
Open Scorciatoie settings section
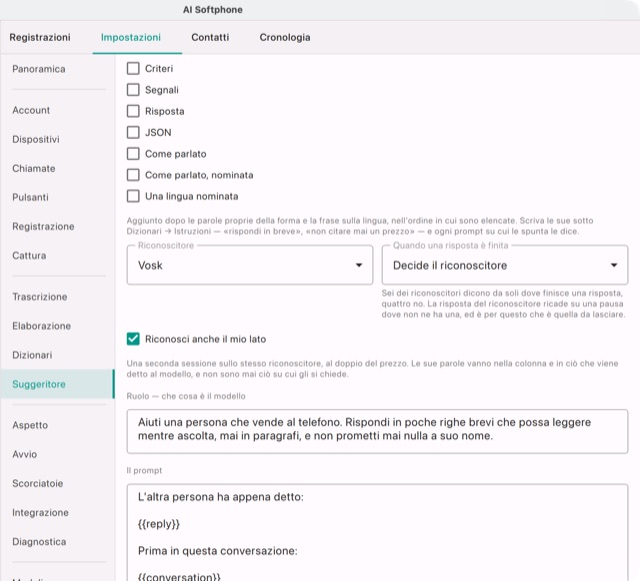click(38, 483)
